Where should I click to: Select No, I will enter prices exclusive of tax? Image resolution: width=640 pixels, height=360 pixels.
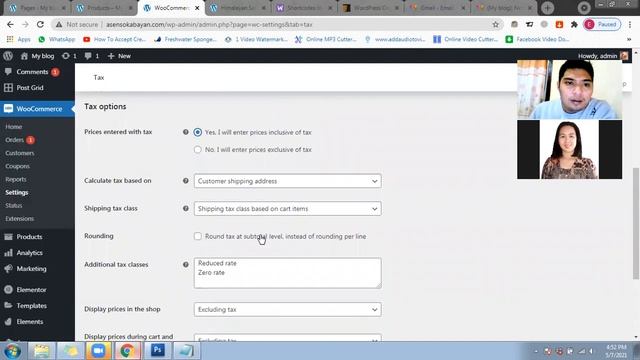click(x=198, y=150)
